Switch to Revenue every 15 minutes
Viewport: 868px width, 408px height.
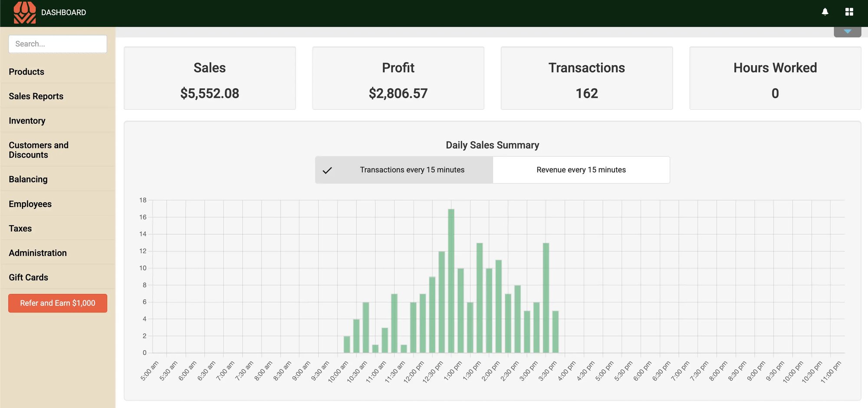(x=581, y=170)
